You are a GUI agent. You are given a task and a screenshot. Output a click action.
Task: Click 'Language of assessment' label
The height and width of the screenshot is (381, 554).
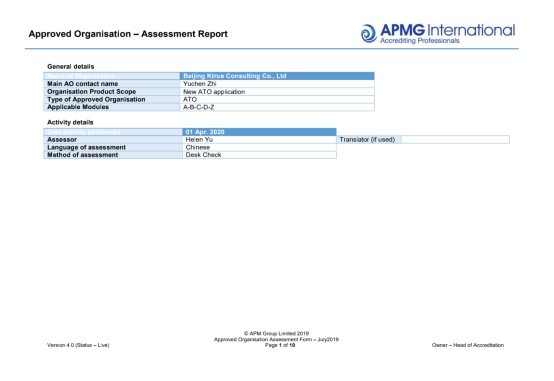pos(86,147)
